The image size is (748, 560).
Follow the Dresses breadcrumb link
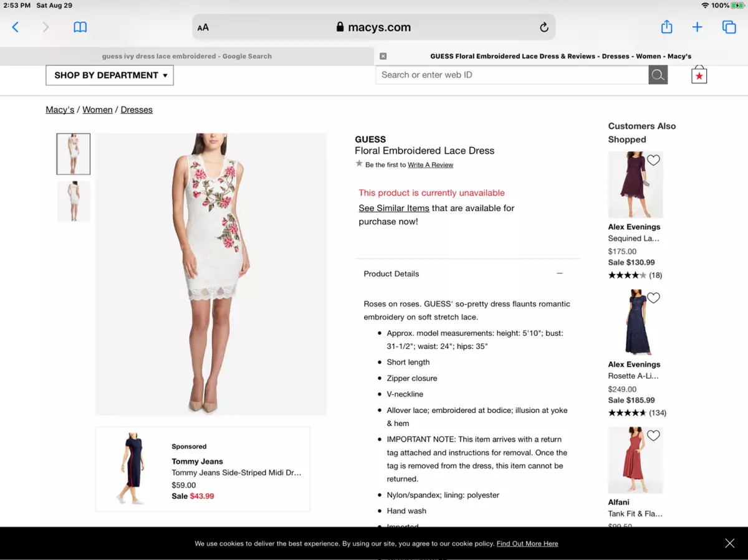pos(137,110)
